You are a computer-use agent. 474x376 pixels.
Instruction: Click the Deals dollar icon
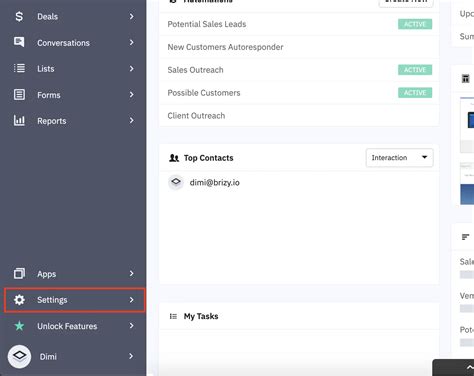19,16
